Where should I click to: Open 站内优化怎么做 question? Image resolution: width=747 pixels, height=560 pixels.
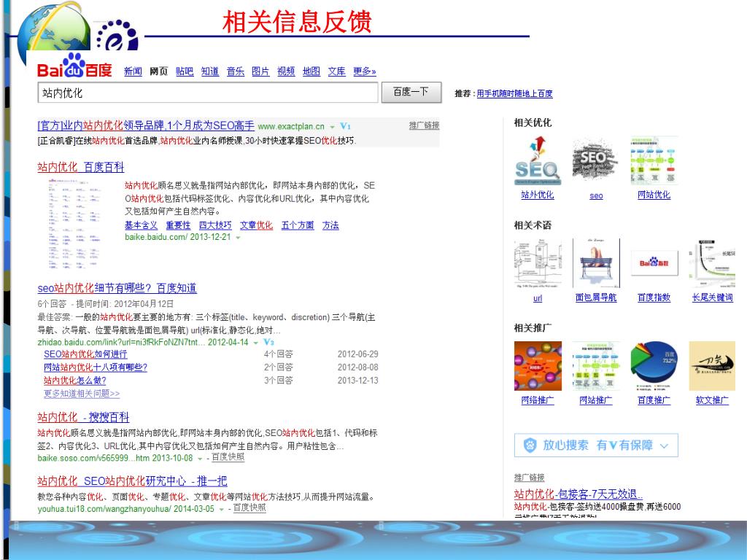point(75,381)
